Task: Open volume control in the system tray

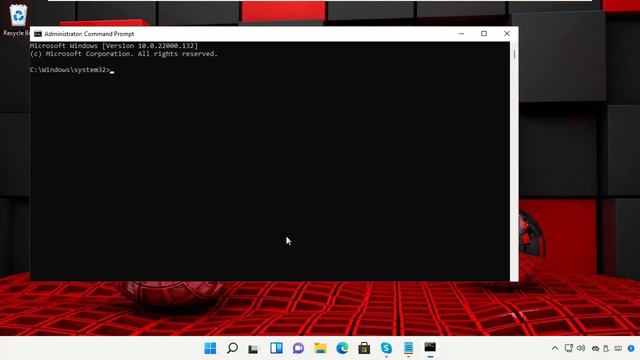Action: pyautogui.click(x=581, y=348)
